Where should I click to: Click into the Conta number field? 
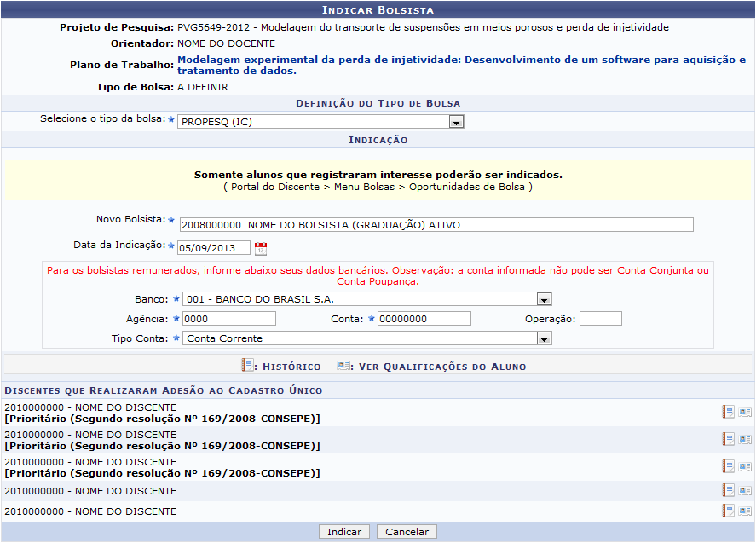pos(424,319)
